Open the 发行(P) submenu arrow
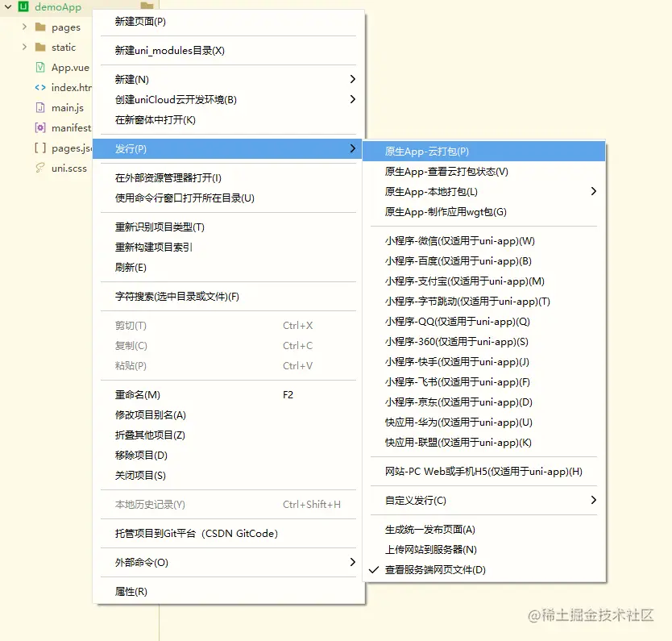Viewport: 672px width, 641px height. [x=352, y=149]
